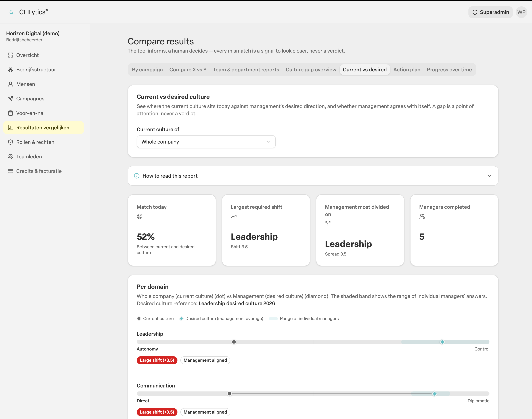Click the trend arrow icon in Largest required shift
This screenshot has width=532, height=419.
pos(234,216)
